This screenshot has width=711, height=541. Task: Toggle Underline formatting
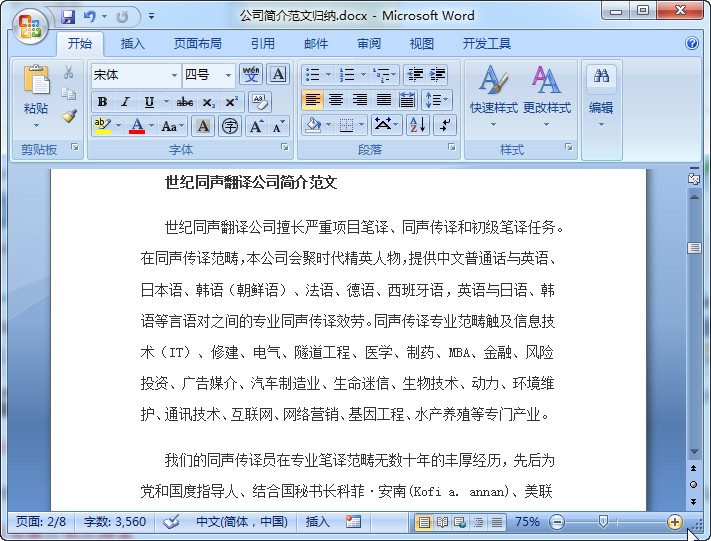point(149,102)
